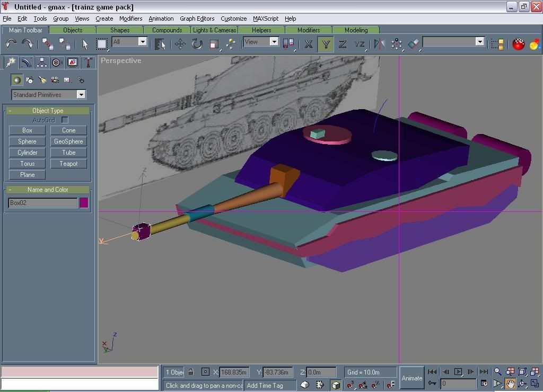The width and height of the screenshot is (543, 392).
Task: Click the Torus primitive button
Action: pos(27,164)
